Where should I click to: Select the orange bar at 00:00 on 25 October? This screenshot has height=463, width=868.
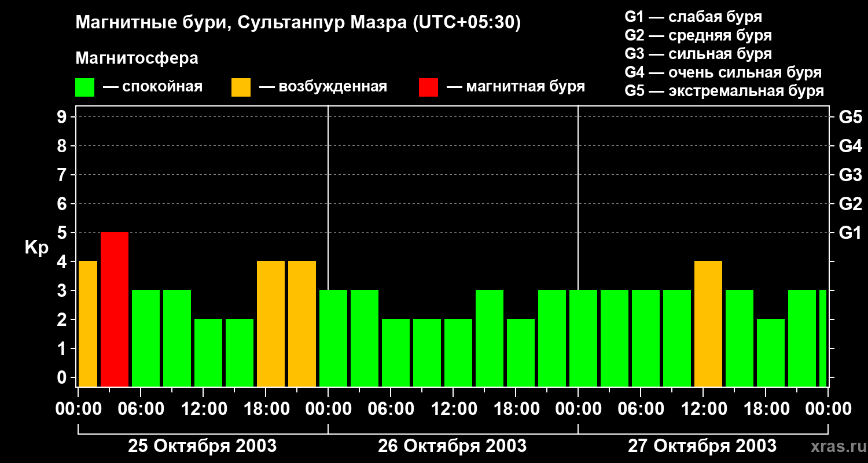88,324
